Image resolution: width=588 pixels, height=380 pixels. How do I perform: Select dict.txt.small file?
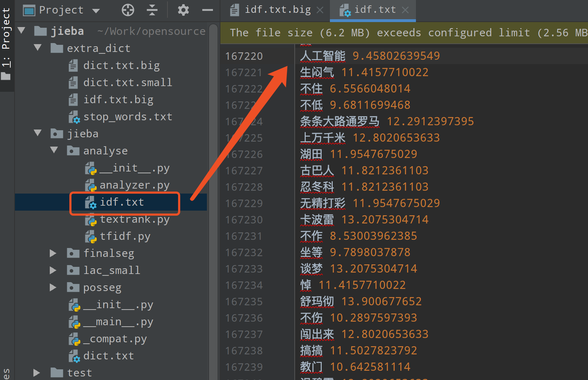128,83
